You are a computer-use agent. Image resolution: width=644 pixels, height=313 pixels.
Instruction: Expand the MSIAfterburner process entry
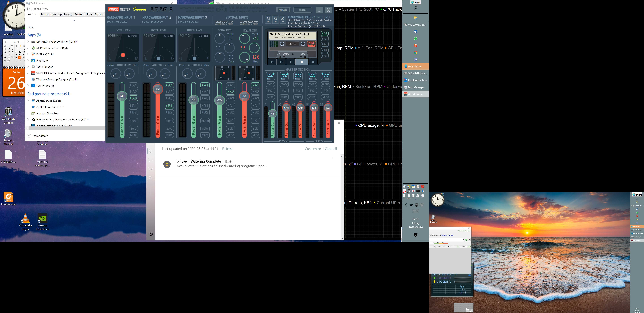click(28, 48)
